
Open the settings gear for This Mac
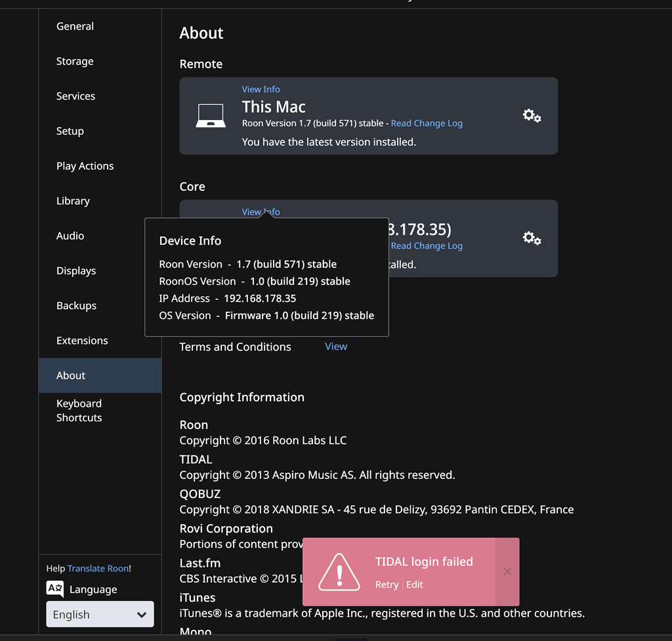click(531, 115)
